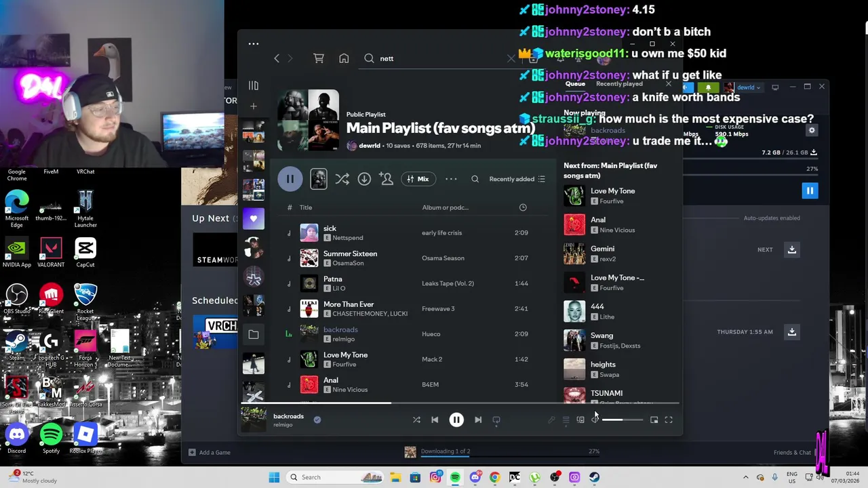Open the mini player
868x488 pixels.
tap(654, 420)
